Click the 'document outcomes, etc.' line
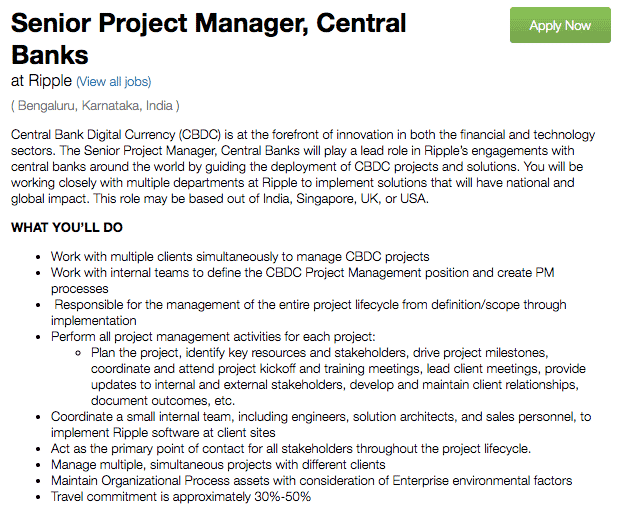 click(163, 401)
